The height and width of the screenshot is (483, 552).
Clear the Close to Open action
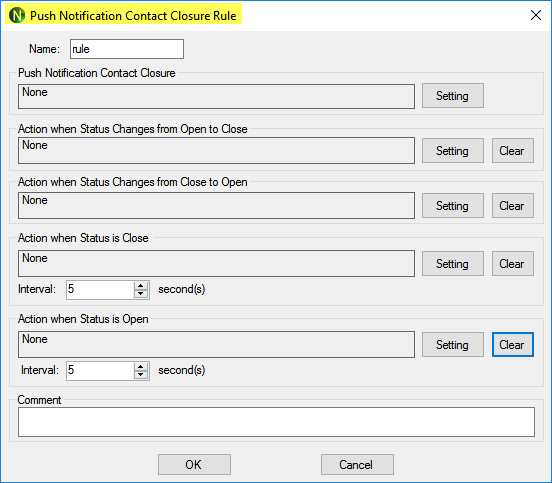tap(513, 206)
